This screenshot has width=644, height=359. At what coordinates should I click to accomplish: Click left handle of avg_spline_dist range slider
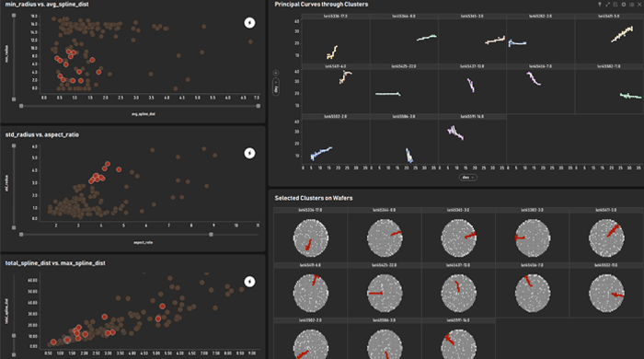pyautogui.click(x=21, y=106)
